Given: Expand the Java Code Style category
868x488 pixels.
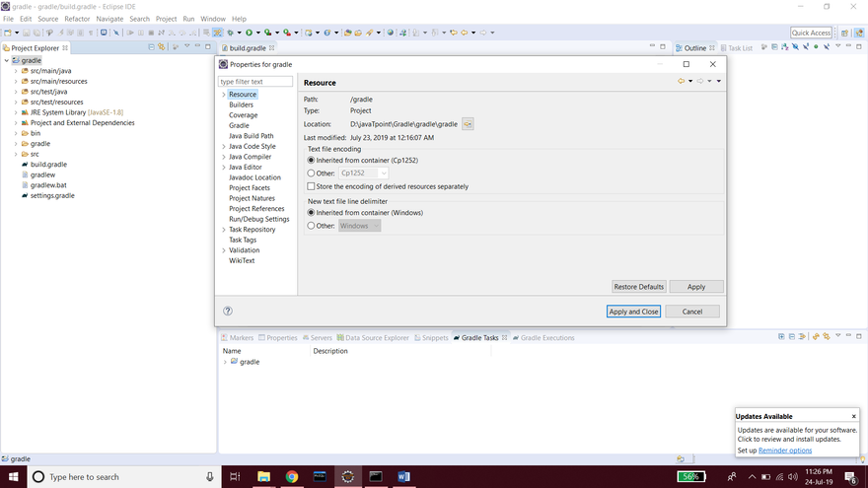Looking at the screenshot, I should [x=224, y=147].
